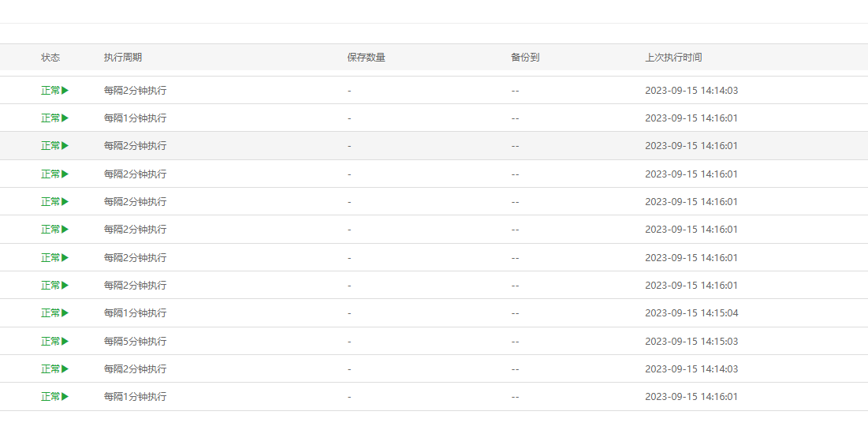Click the 执行周期 column header

(x=123, y=58)
